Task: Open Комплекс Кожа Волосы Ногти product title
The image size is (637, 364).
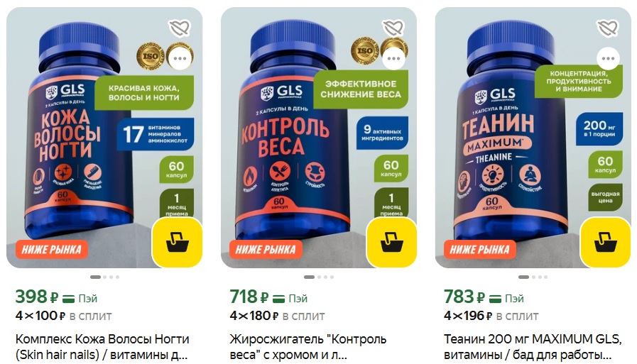Action: click(102, 346)
